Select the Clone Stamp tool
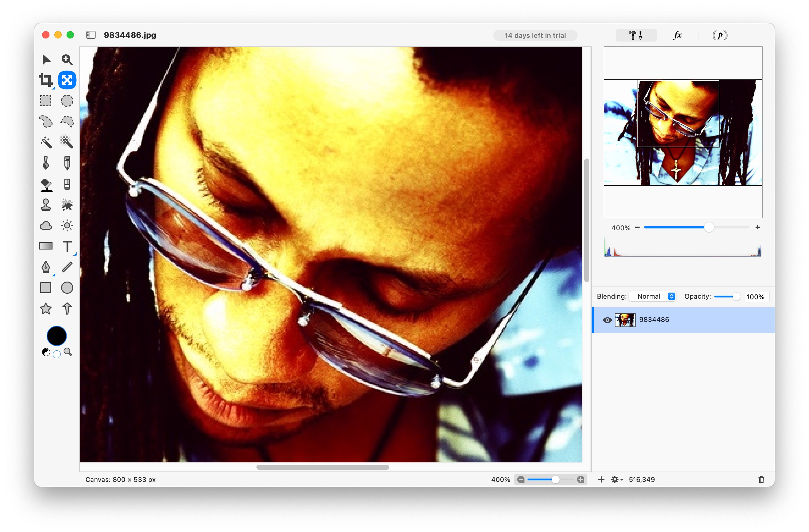The width and height of the screenshot is (809, 532). 45,205
